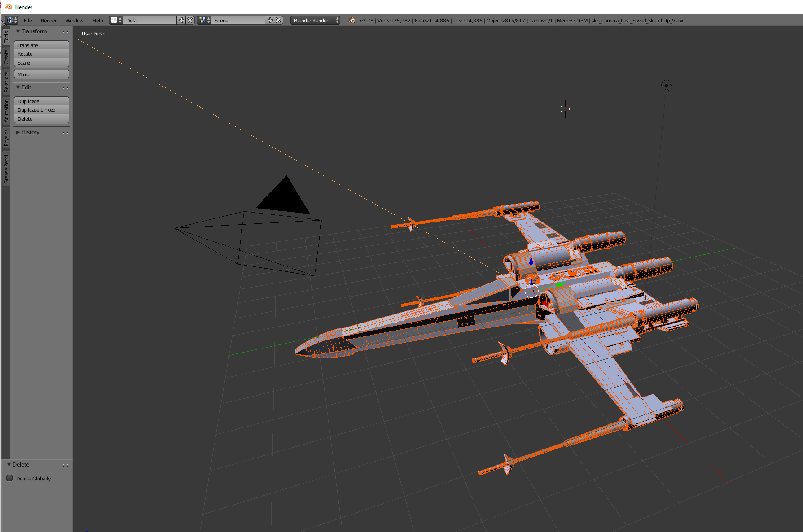Click the 3D cursor in viewport
This screenshot has width=803, height=532.
[x=565, y=109]
